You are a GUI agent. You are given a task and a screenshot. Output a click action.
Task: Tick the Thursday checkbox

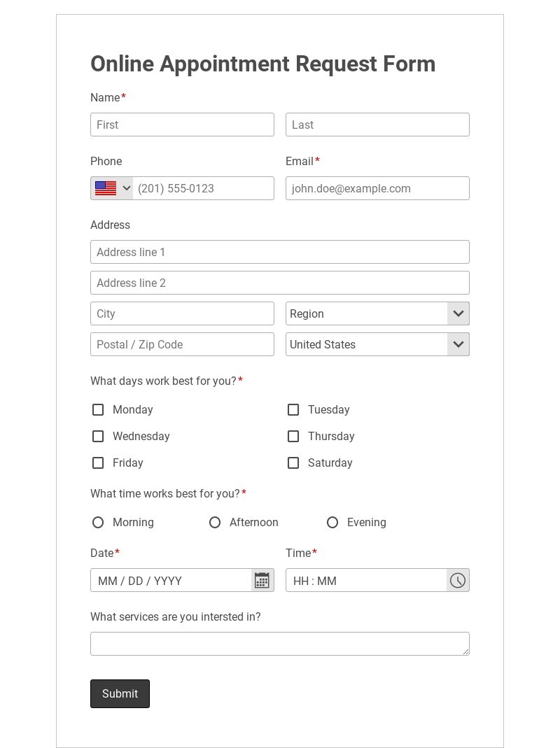click(x=293, y=436)
